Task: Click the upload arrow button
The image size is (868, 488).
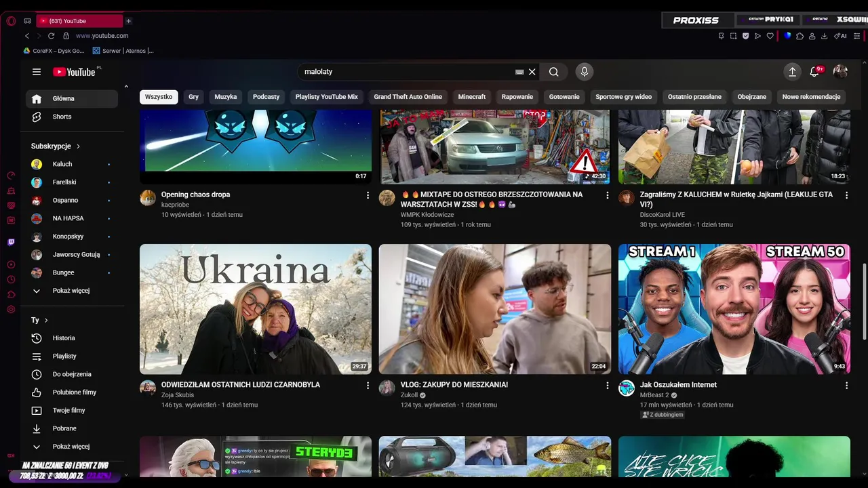Action: [x=791, y=72]
